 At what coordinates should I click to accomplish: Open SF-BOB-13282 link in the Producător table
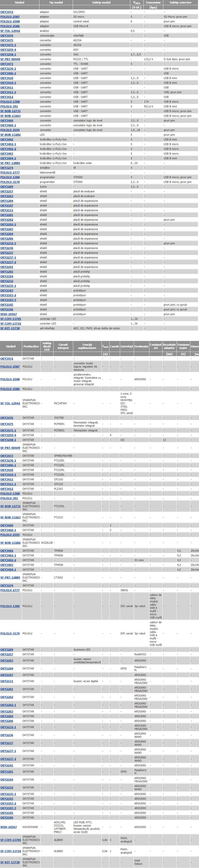point(10,543)
